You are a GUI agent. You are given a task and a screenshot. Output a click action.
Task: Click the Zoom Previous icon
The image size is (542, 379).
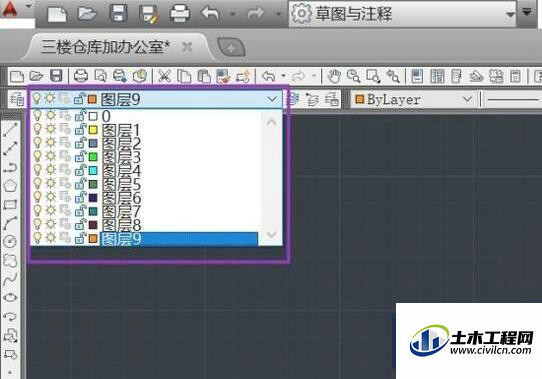click(393, 76)
